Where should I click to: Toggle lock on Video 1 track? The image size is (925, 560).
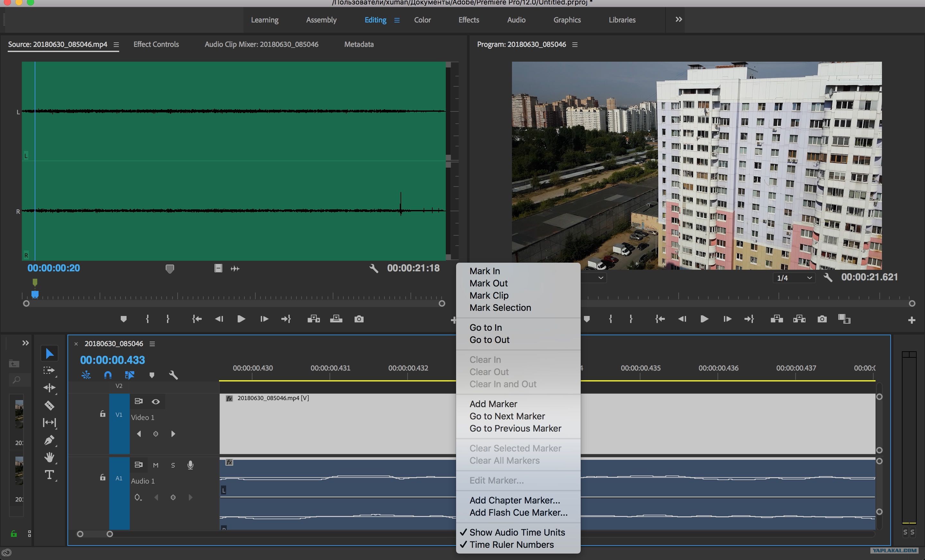(102, 414)
